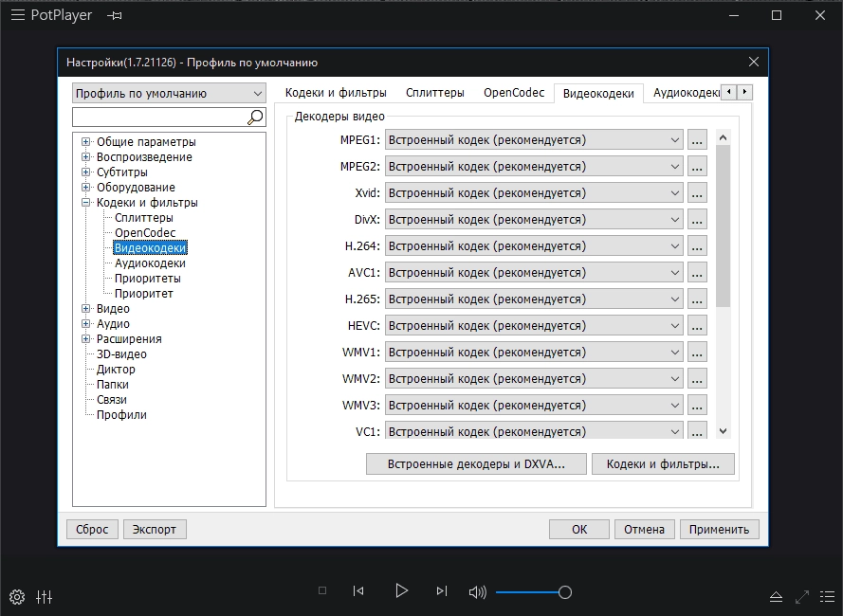The width and height of the screenshot is (843, 616).
Task: Open the control panel equalizer sliders icon
Action: 44,597
